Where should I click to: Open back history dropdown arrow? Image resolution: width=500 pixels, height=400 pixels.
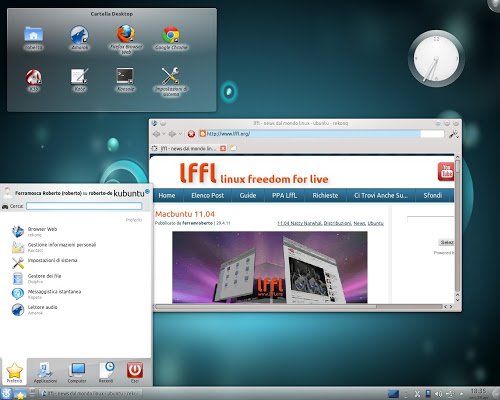click(x=164, y=134)
